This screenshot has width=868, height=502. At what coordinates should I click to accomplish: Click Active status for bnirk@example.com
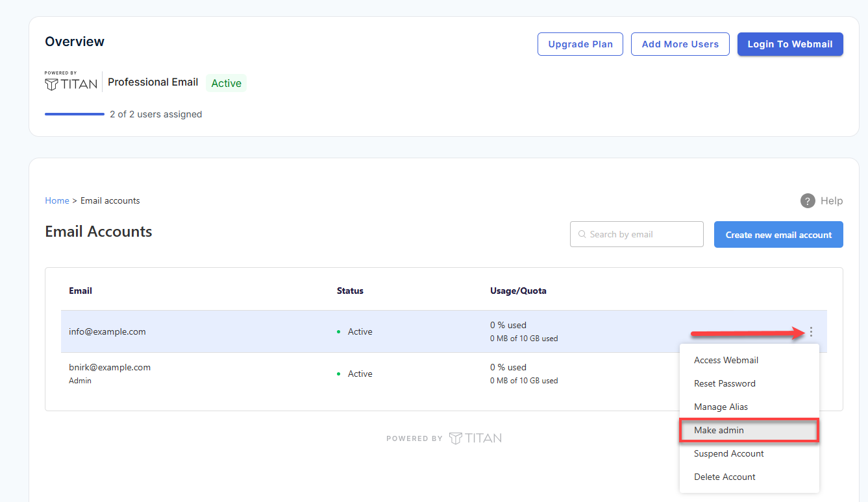360,374
